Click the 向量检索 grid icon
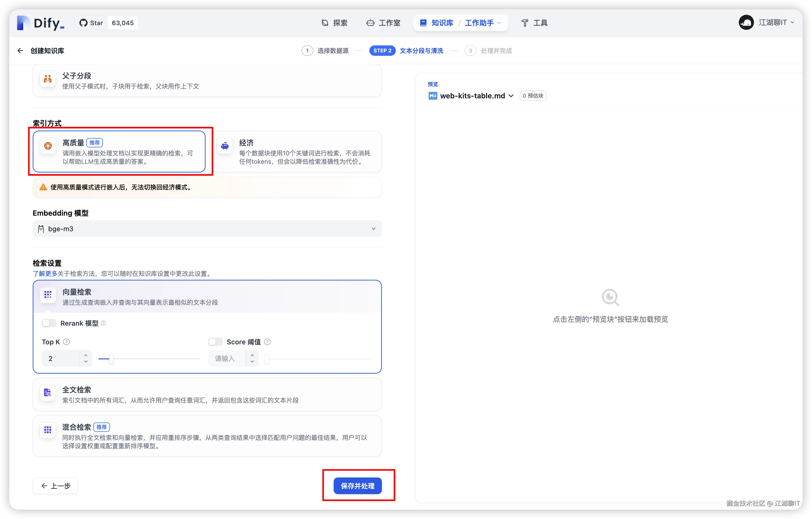Viewport: 812px width, 519px height. pos(48,295)
